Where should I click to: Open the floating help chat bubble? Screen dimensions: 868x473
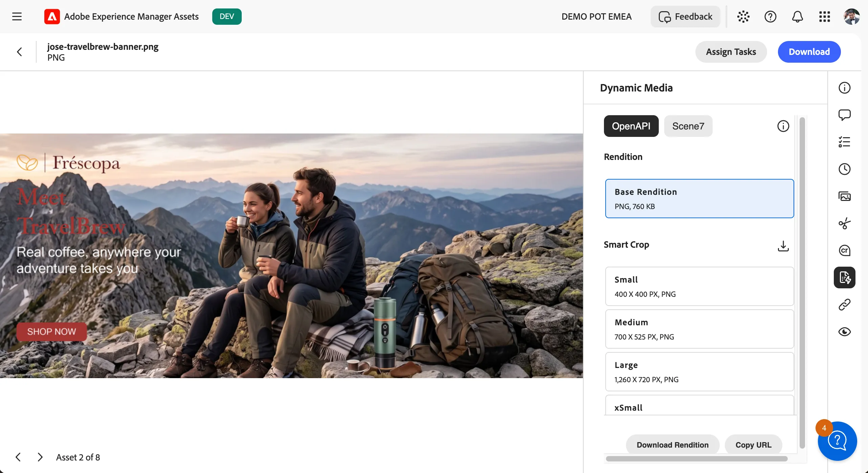pos(837,441)
